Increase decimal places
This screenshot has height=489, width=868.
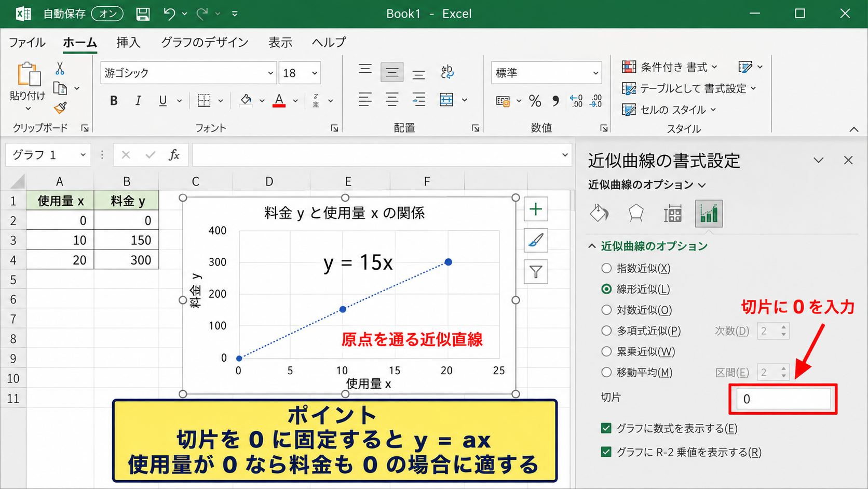click(x=576, y=101)
